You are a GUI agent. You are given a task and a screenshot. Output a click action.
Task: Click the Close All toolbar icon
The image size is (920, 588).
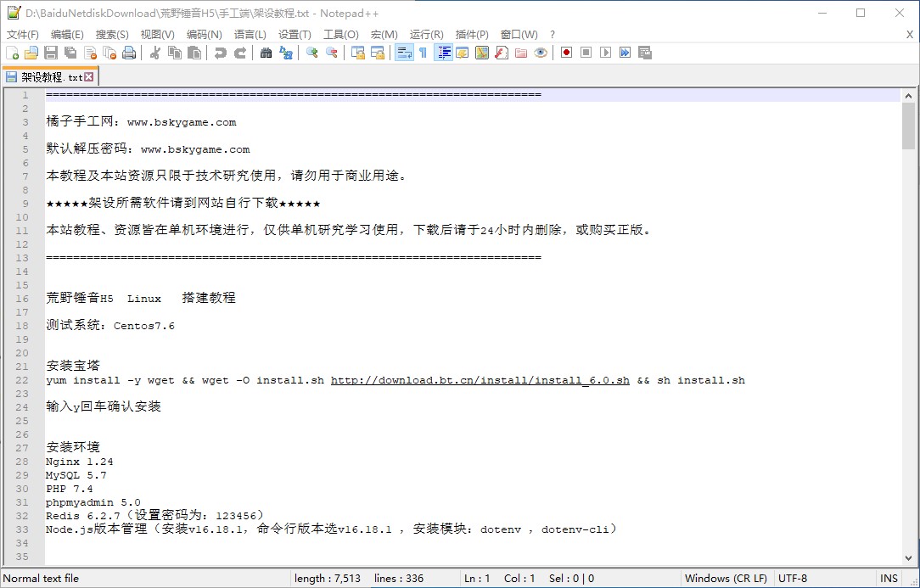pos(109,53)
